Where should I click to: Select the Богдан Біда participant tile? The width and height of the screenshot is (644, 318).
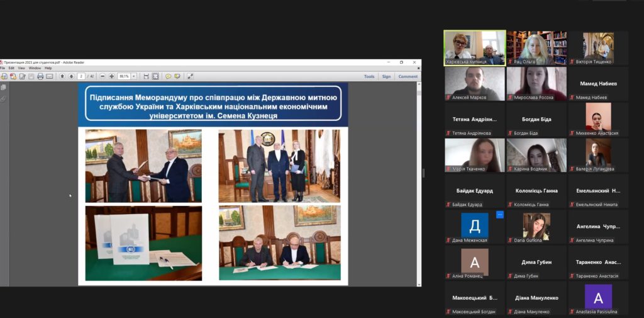[536, 119]
